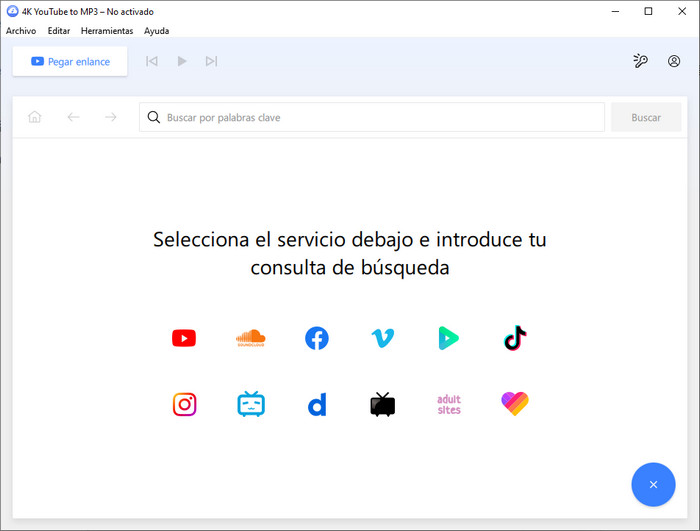This screenshot has height=531, width=700.
Task: Open the user account icon
Action: [x=674, y=61]
